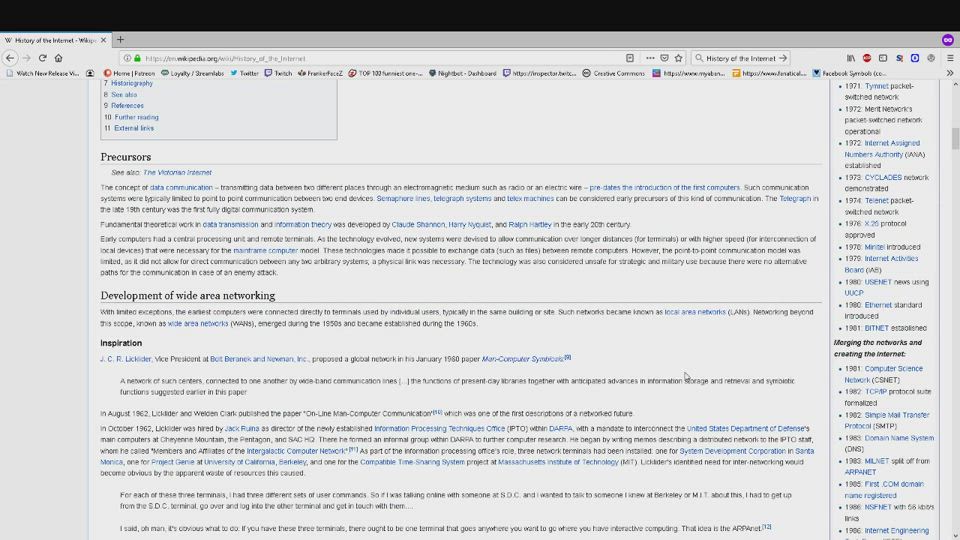Open the Adblock extension icon
This screenshot has width=960, height=540.
[867, 58]
